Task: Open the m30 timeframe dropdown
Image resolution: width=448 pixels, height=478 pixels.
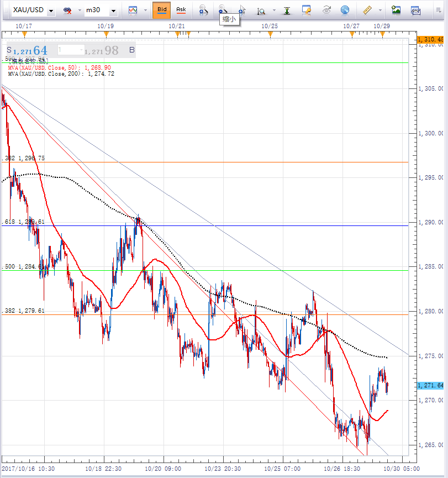Action: click(x=113, y=10)
